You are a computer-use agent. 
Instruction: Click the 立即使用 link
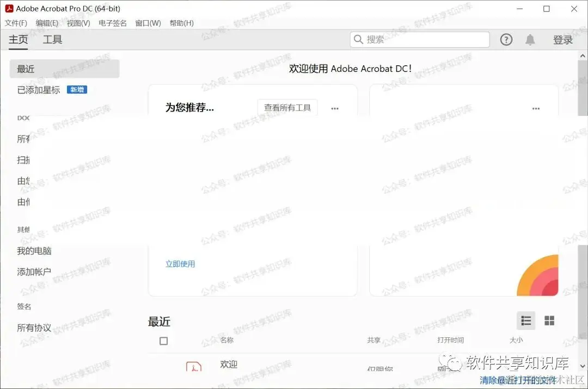tap(180, 264)
